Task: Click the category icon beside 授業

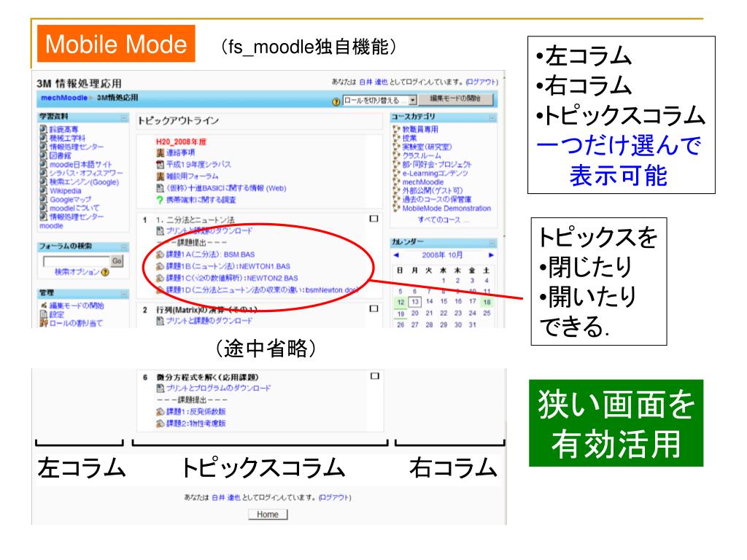Action: pos(396,138)
